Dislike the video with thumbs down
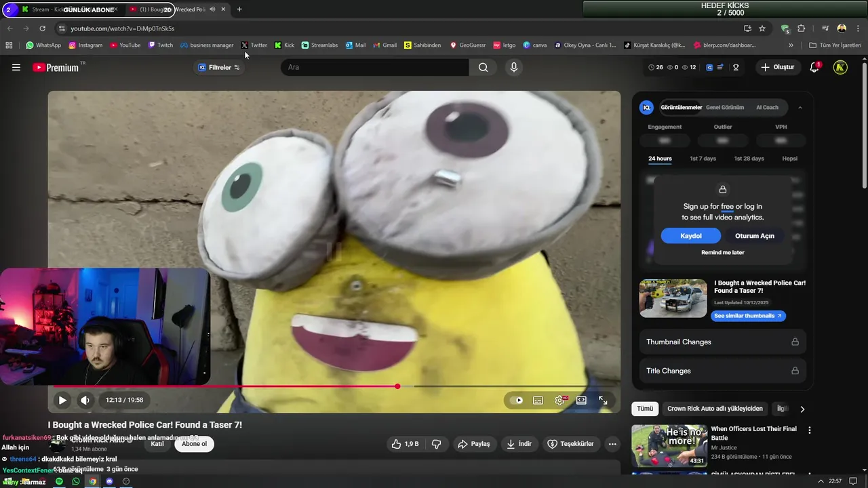 point(436,444)
